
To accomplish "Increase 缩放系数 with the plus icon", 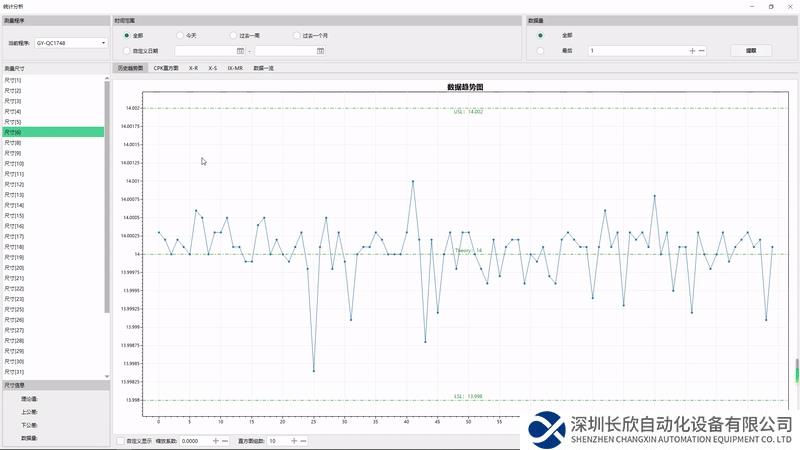I will coord(215,440).
